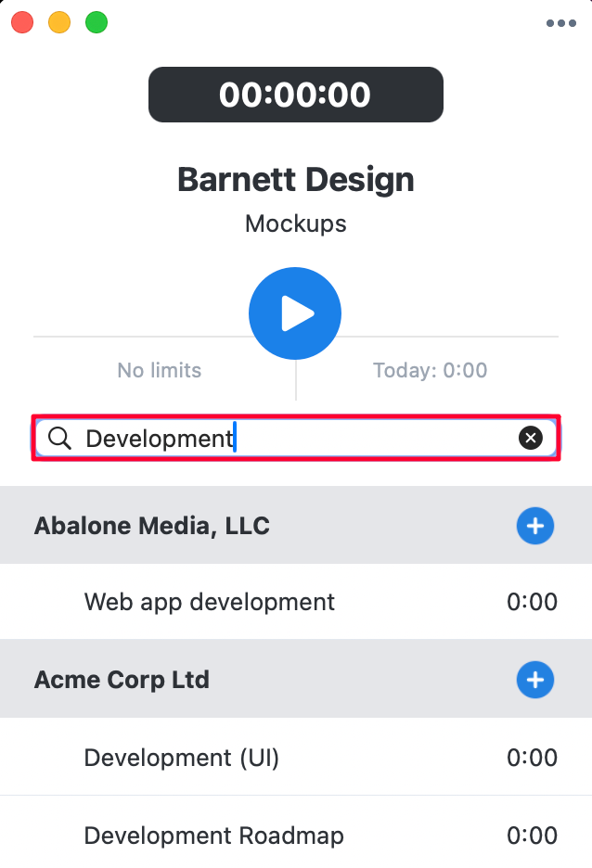Image resolution: width=592 pixels, height=868 pixels.
Task: Click the 0:00 time for Web app development
Action: point(533,602)
